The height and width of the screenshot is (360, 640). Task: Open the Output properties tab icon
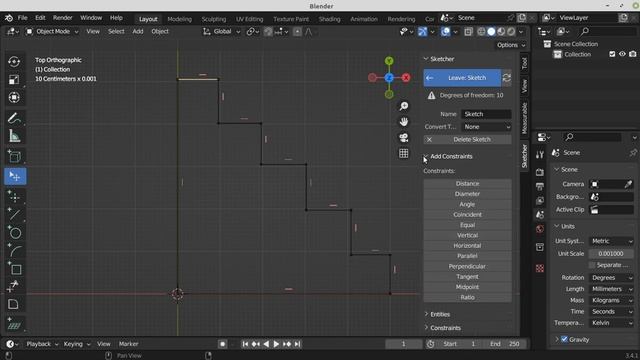pos(540,187)
